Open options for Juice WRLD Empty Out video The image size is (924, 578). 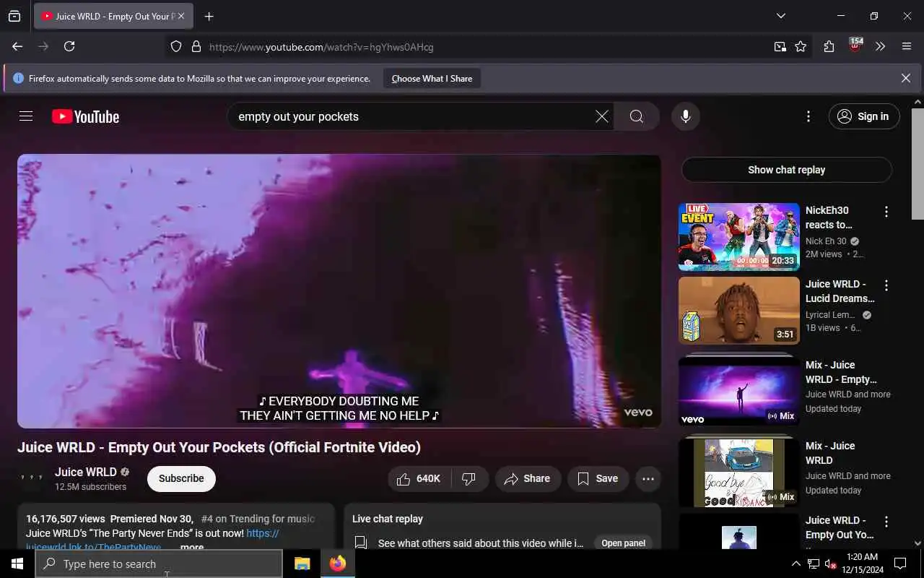(886, 522)
